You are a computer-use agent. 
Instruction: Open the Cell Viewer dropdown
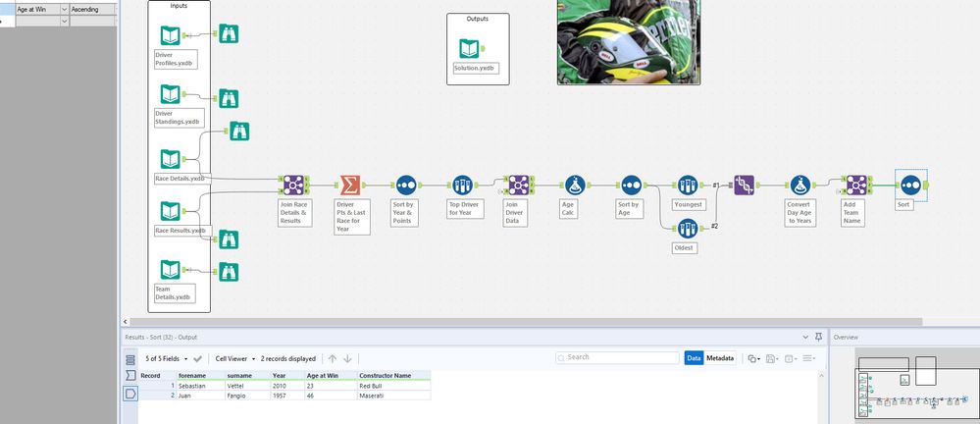235,359
